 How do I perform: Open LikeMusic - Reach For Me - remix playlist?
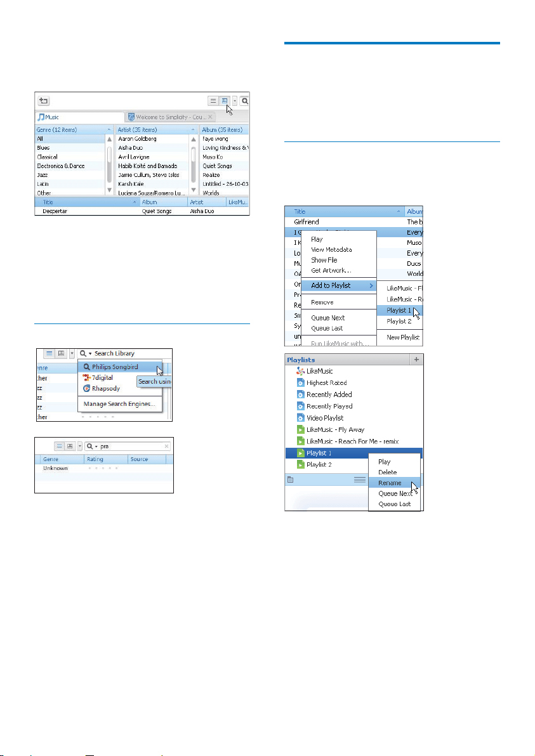[347, 441]
